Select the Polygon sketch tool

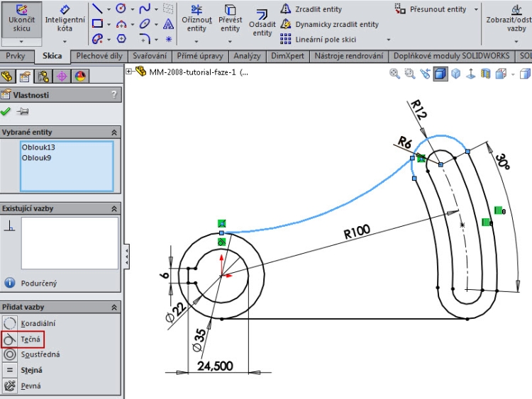121,39
